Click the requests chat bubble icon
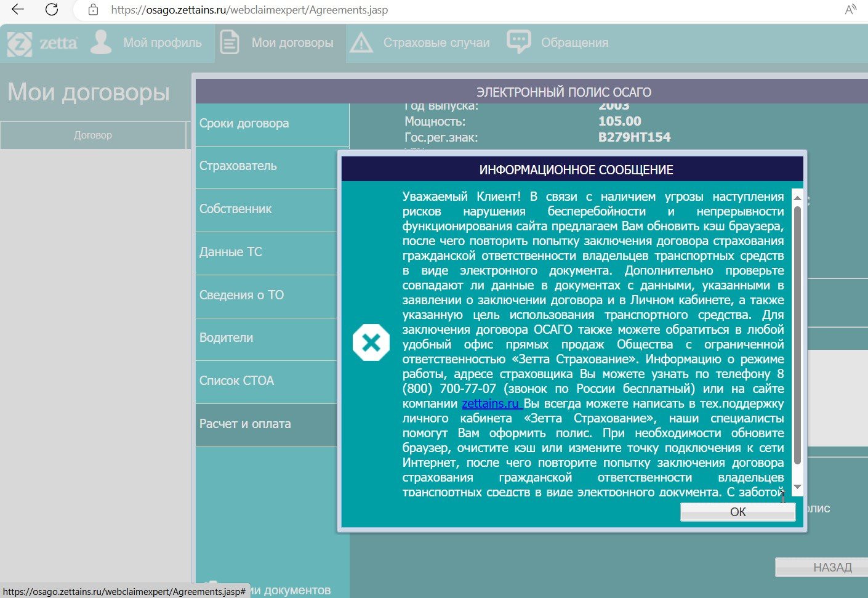Viewport: 868px width, 598px height. (x=518, y=42)
